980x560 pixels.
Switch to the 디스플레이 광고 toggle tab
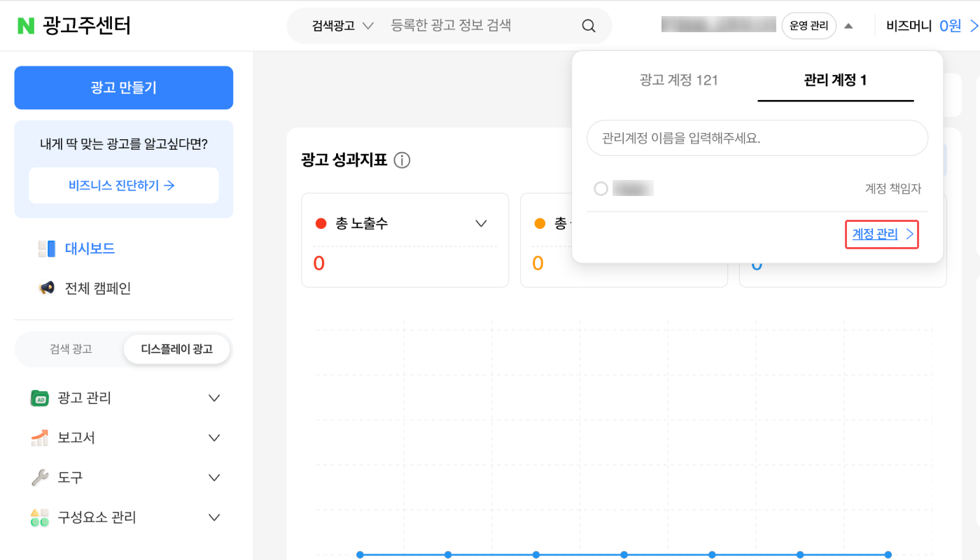176,349
